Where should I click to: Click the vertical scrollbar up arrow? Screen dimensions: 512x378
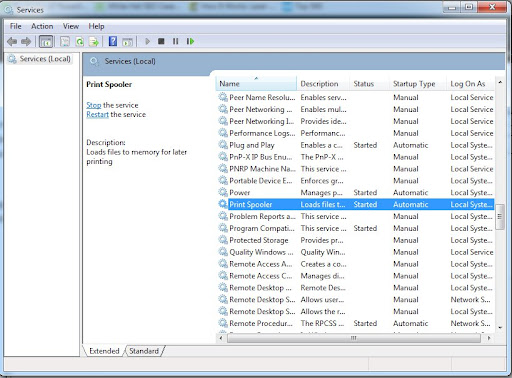point(500,82)
